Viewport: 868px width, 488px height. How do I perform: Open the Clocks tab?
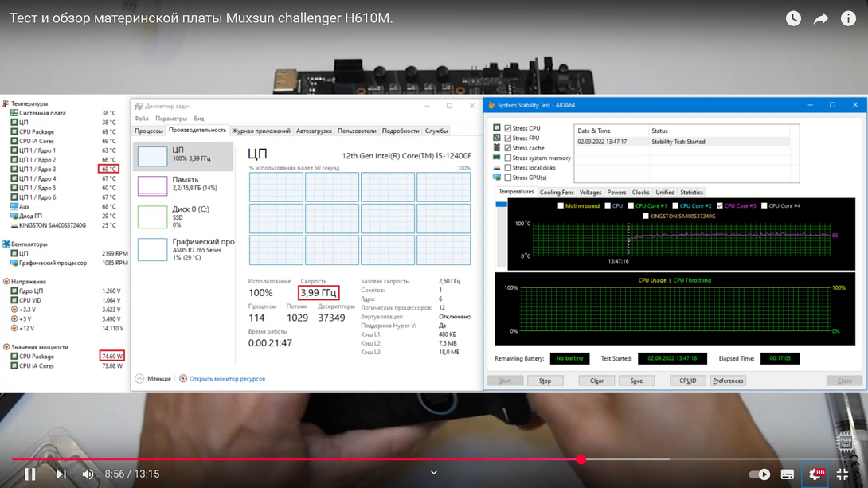tap(640, 193)
